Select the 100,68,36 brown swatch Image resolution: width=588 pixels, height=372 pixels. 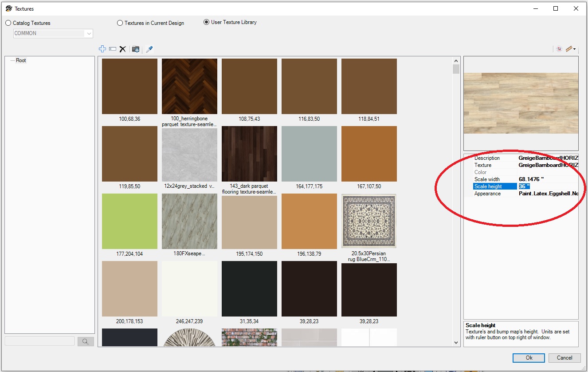tap(129, 87)
